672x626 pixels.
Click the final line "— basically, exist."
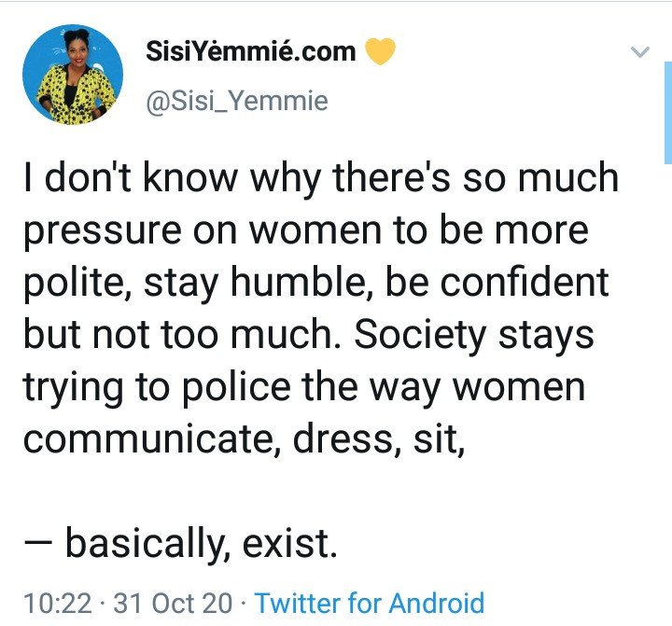(x=180, y=544)
